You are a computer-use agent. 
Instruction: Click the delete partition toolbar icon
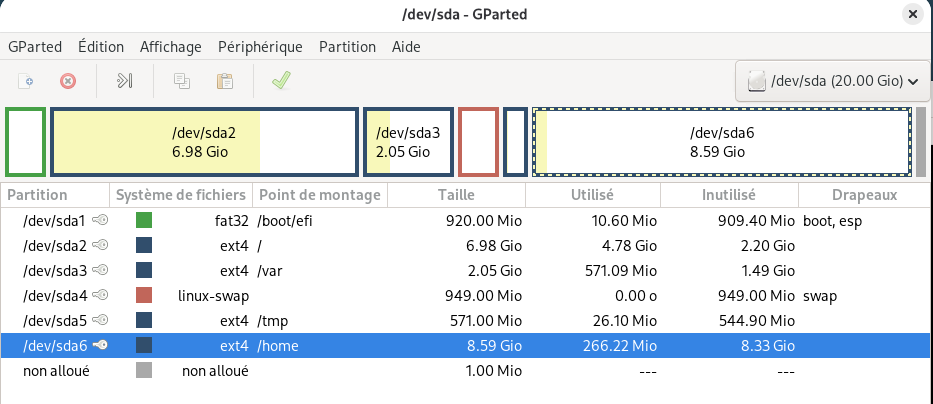click(x=67, y=80)
